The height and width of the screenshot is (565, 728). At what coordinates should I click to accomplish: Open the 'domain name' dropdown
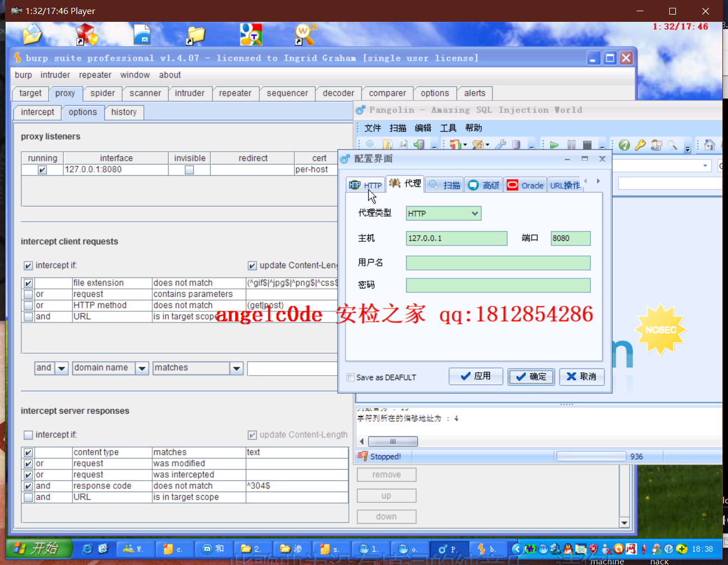[142, 368]
